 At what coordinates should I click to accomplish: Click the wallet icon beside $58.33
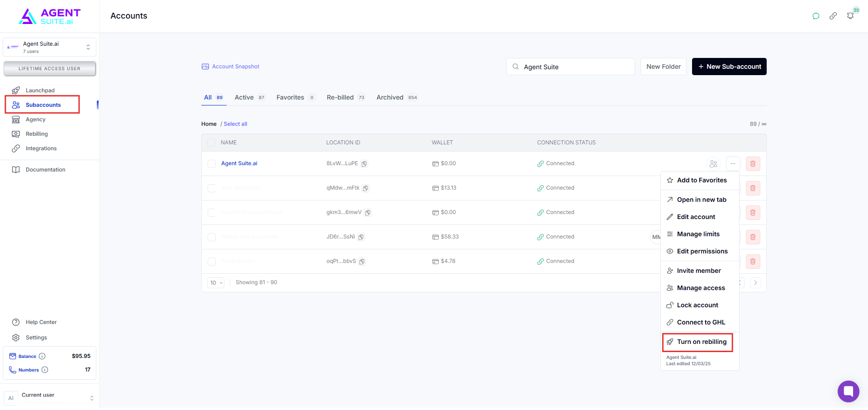point(435,237)
